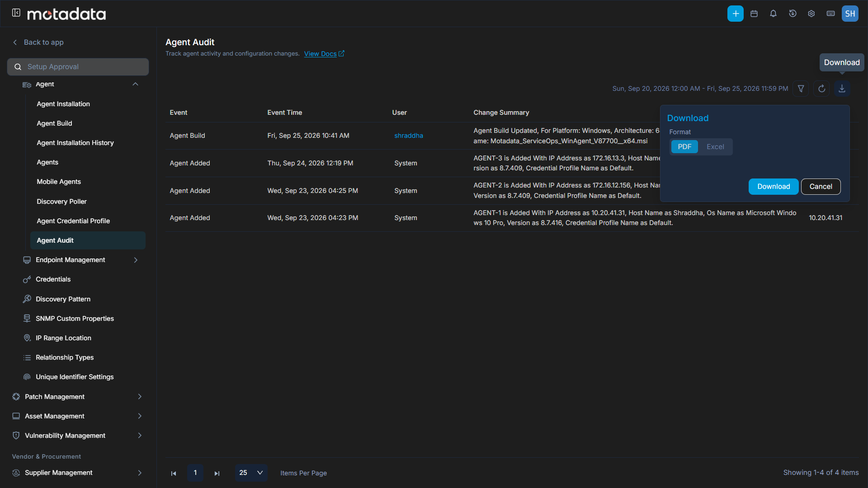The image size is (868, 488).
Task: Click 'Wed, Sep 23, 2026 04:25 PM' cell
Action: click(312, 191)
